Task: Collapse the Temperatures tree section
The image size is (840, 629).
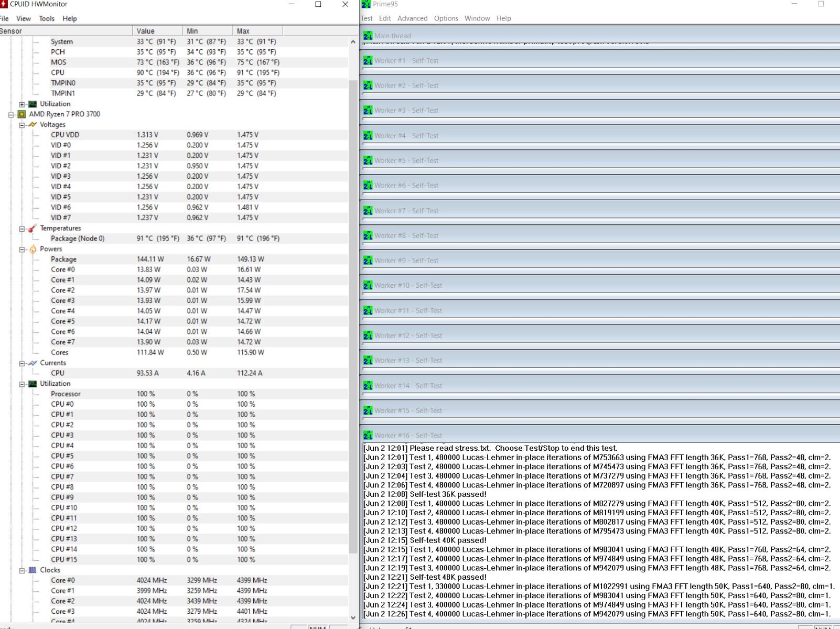Action: (22, 229)
